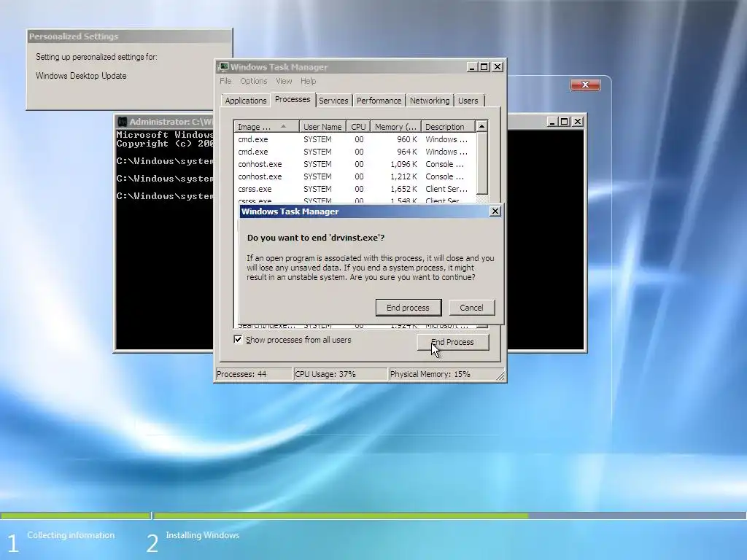The image size is (747, 560).
Task: Minimize the Administrator command prompt window
Action: click(x=552, y=122)
